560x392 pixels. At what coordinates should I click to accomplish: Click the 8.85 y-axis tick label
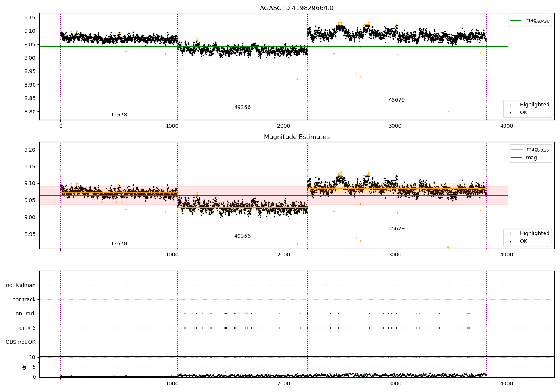click(x=30, y=98)
